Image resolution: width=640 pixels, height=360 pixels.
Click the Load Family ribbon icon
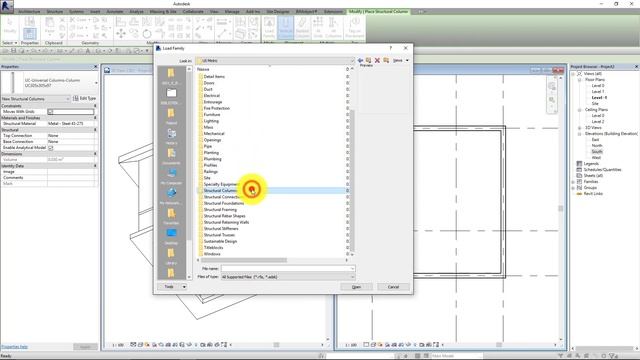(x=269, y=27)
